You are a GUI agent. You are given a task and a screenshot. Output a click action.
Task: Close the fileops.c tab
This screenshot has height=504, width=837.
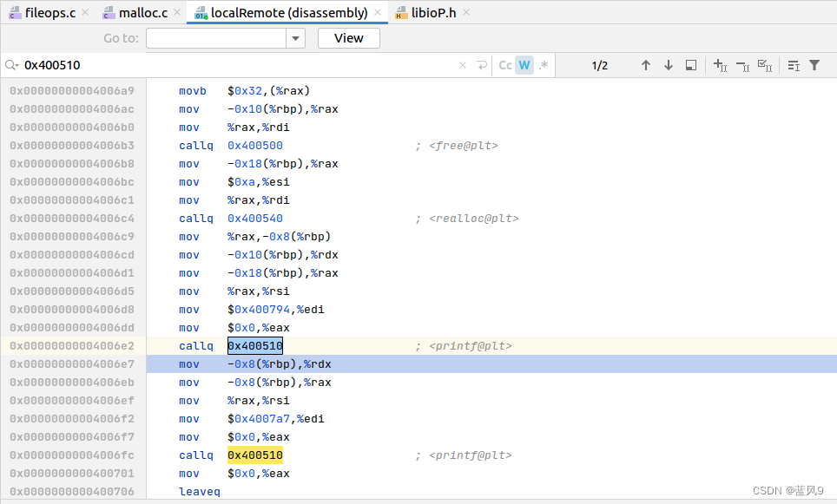pyautogui.click(x=84, y=12)
